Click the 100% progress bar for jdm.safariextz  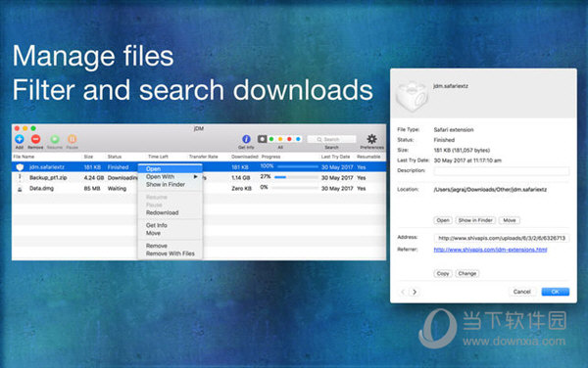(299, 167)
